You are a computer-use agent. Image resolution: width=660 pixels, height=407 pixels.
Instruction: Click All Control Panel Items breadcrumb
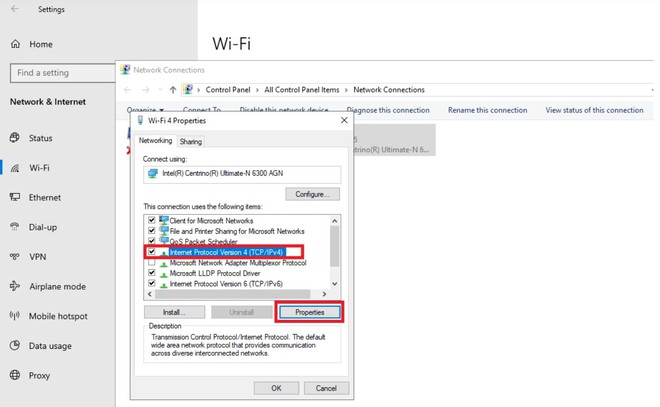coord(302,90)
